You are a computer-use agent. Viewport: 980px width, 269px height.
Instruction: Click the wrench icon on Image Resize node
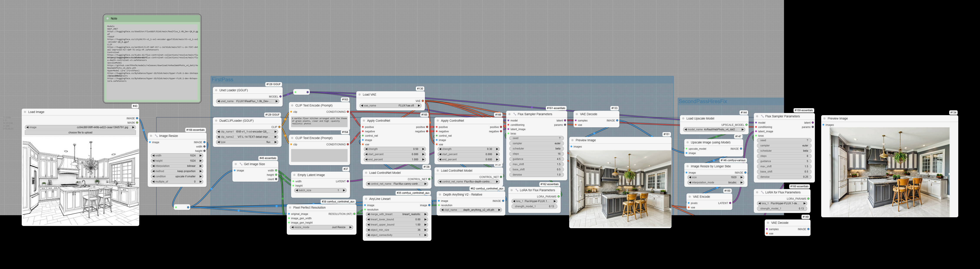click(x=156, y=136)
